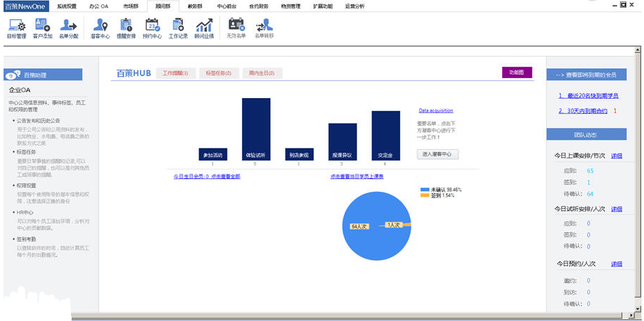Click the 报课异议 bar in chart
The width and height of the screenshot is (644, 321).
343,142
